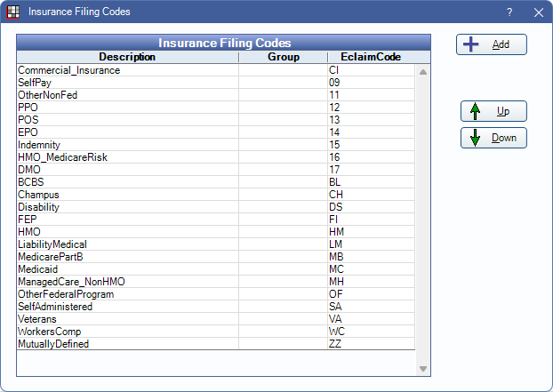Image resolution: width=553 pixels, height=392 pixels.
Task: Click the Group column header
Action: (283, 57)
